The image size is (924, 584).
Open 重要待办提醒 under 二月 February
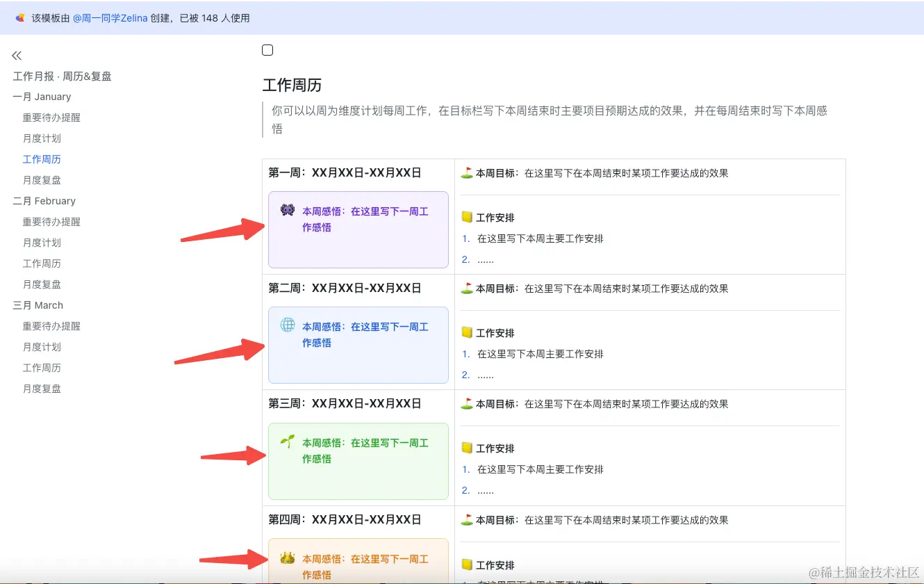[51, 222]
